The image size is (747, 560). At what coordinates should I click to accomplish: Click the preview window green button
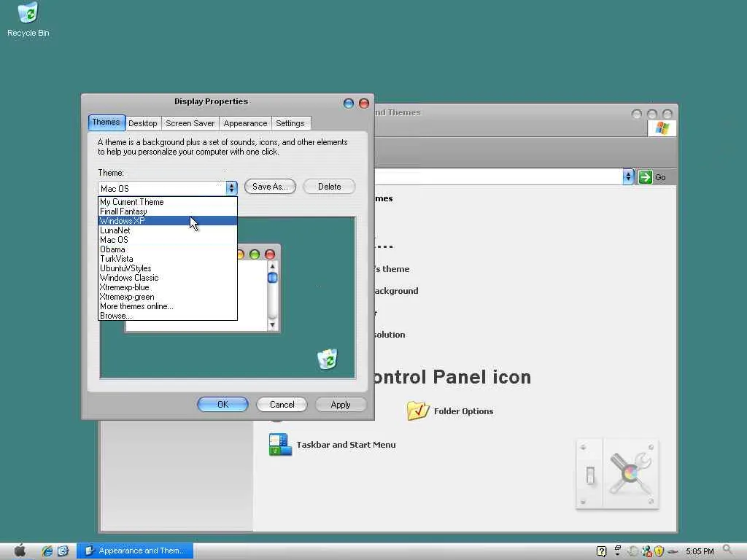pyautogui.click(x=255, y=254)
